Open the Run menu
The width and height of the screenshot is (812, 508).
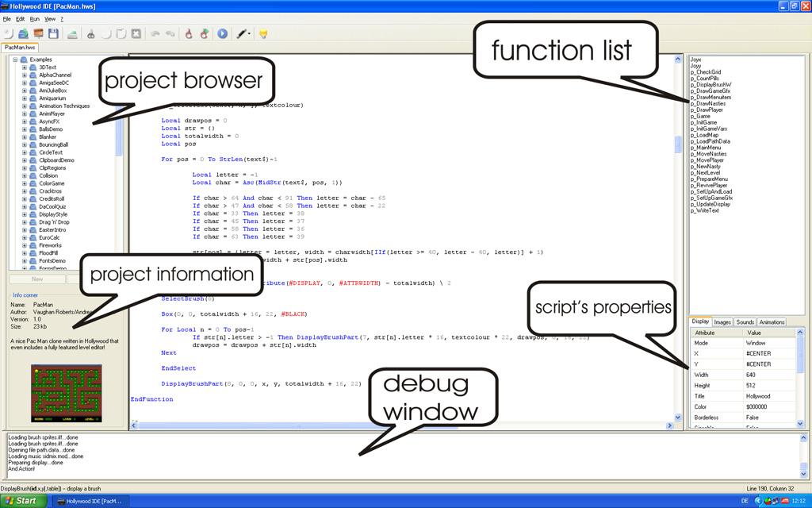tap(34, 18)
